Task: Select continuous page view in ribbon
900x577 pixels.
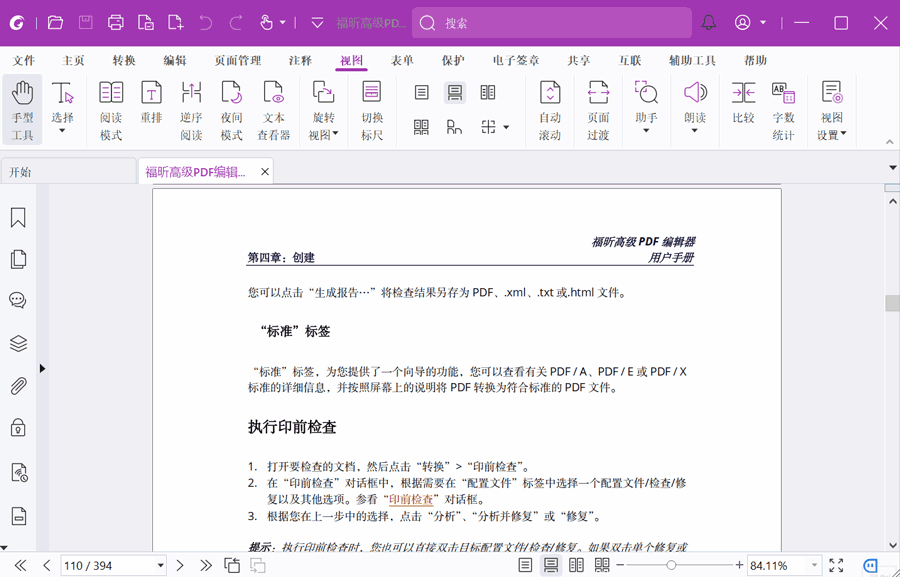Action: pyautogui.click(x=455, y=92)
